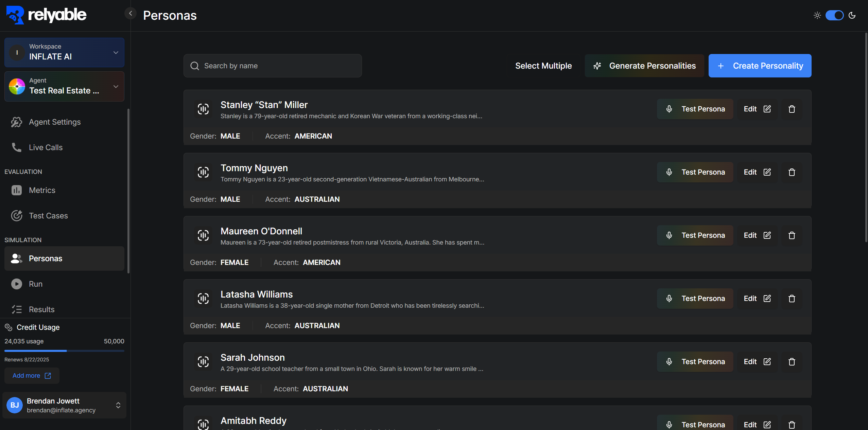Click the moon dark-mode icon

click(x=852, y=15)
